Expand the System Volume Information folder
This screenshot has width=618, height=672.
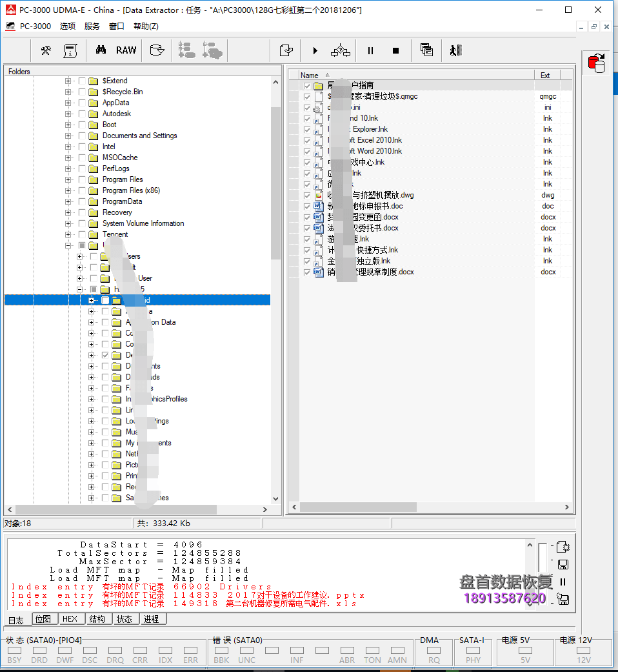click(68, 223)
